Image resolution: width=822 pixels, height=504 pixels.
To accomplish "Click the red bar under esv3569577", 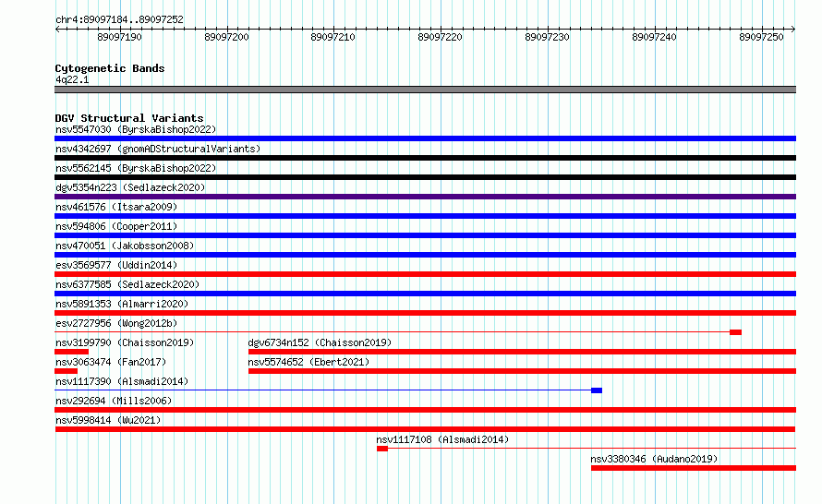I will pos(425,274).
